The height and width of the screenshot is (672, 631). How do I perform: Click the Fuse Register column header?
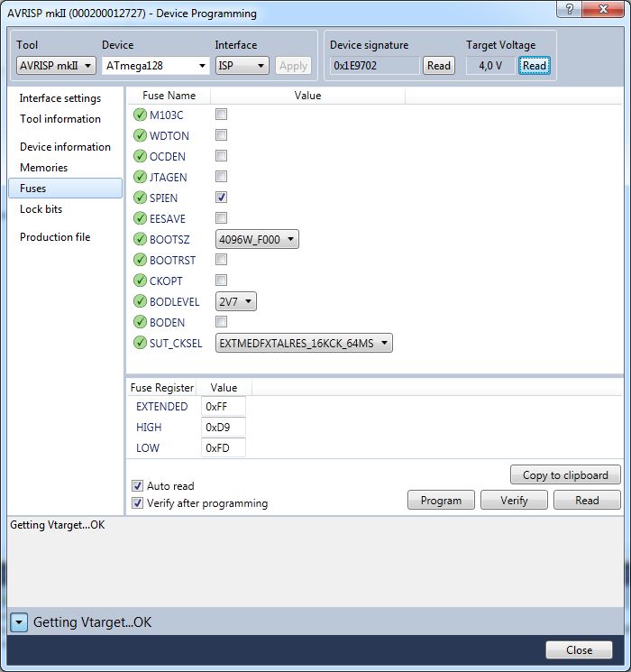[x=162, y=388]
